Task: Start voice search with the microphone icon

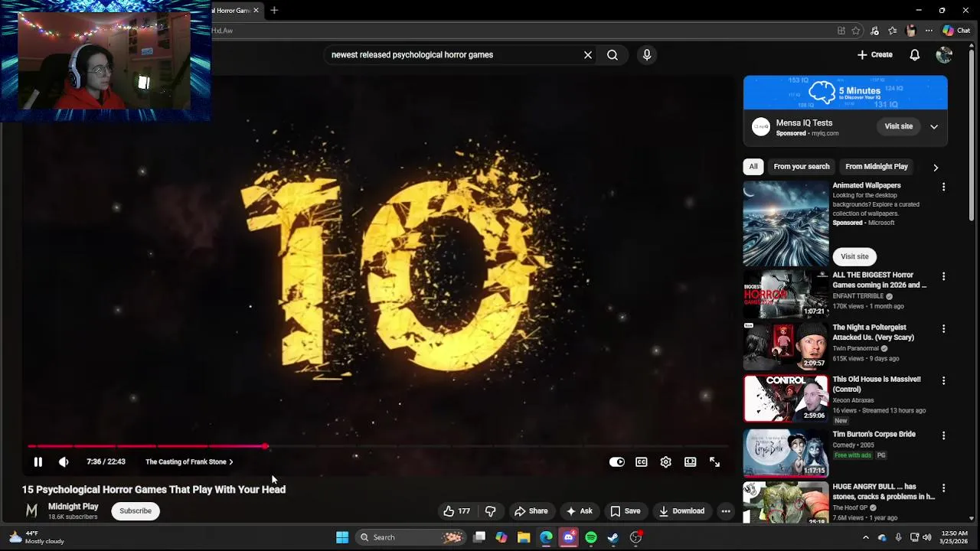Action: tap(647, 55)
